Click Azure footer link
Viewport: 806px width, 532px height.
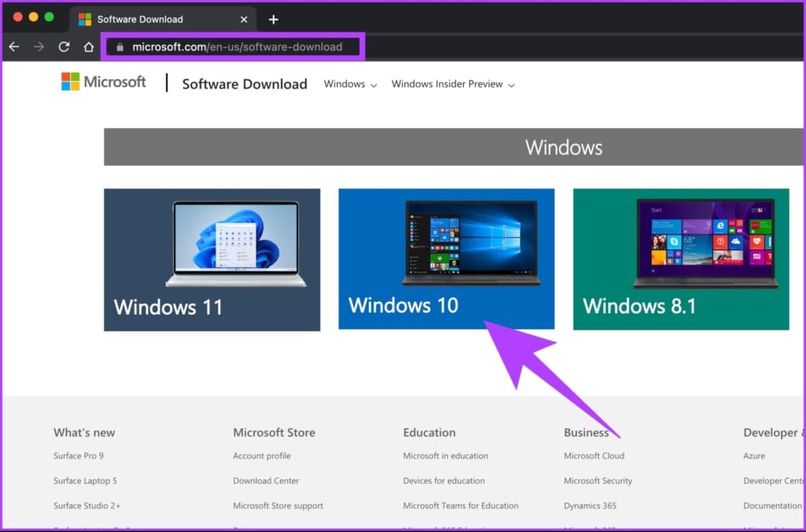(x=754, y=456)
